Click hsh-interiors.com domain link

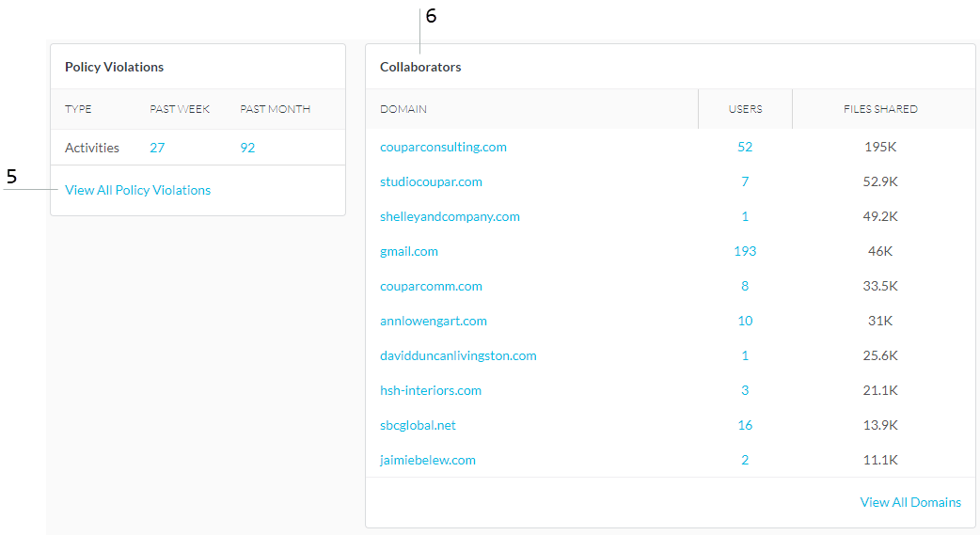coord(431,390)
